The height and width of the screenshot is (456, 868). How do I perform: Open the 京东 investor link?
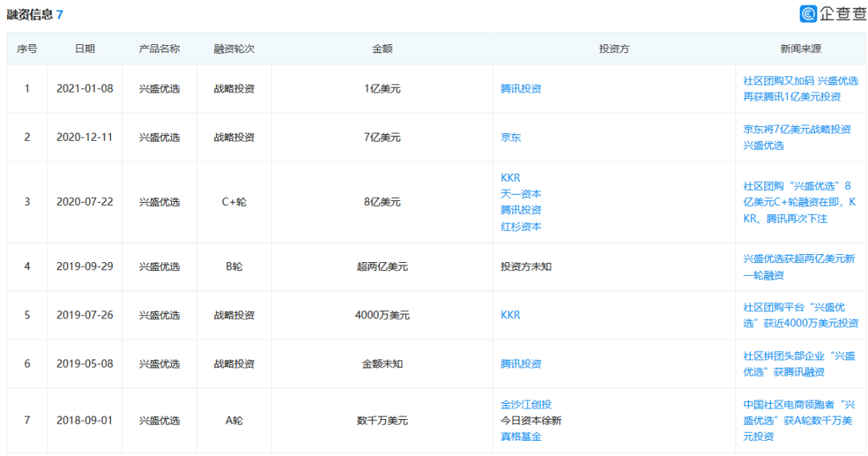[511, 138]
